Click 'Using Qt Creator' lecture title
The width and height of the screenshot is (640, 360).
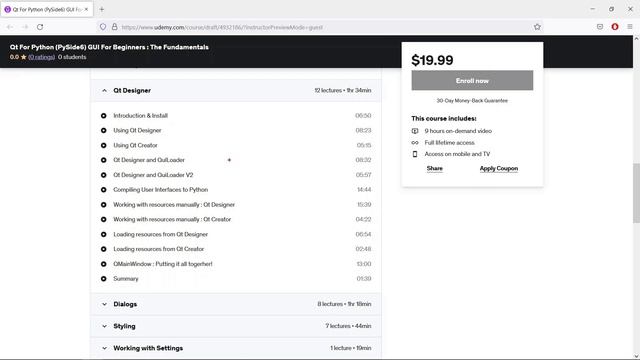point(135,145)
